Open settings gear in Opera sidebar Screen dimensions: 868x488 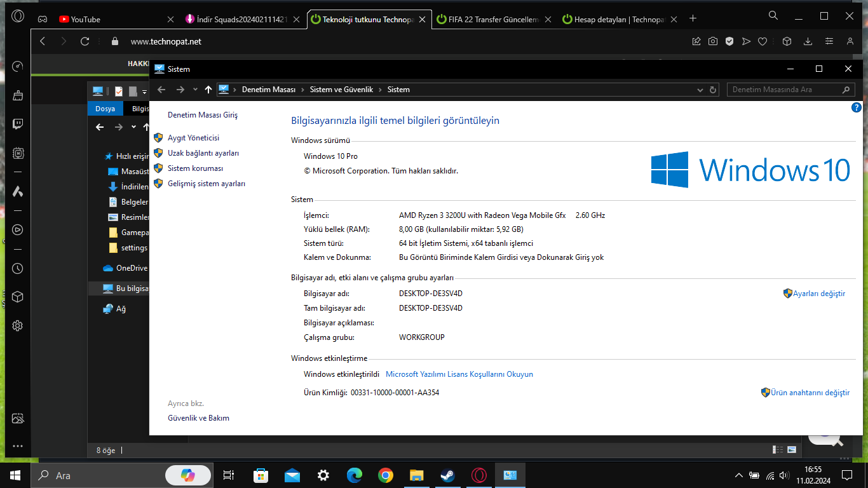(18, 325)
